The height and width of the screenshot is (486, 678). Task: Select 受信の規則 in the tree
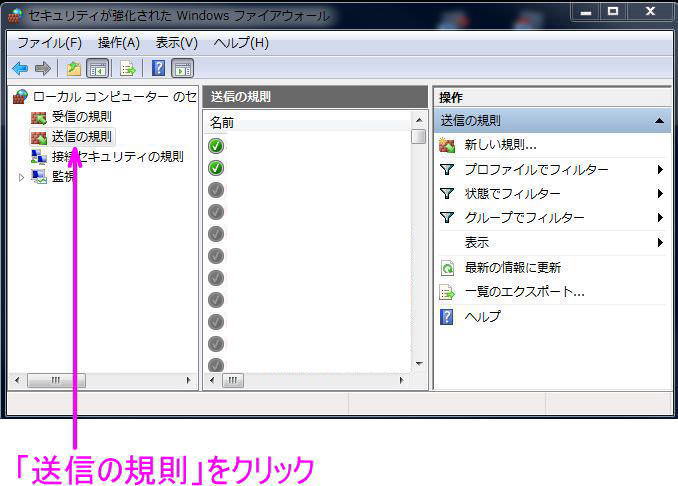coord(81,117)
